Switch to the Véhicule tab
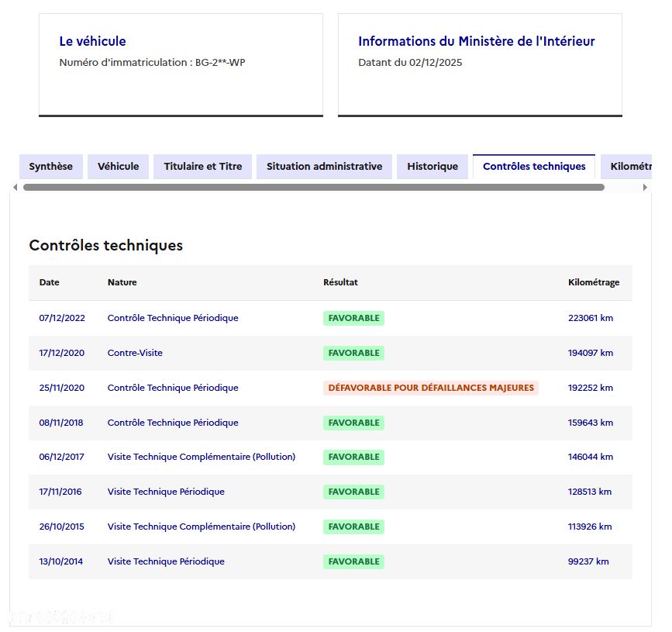 click(119, 167)
